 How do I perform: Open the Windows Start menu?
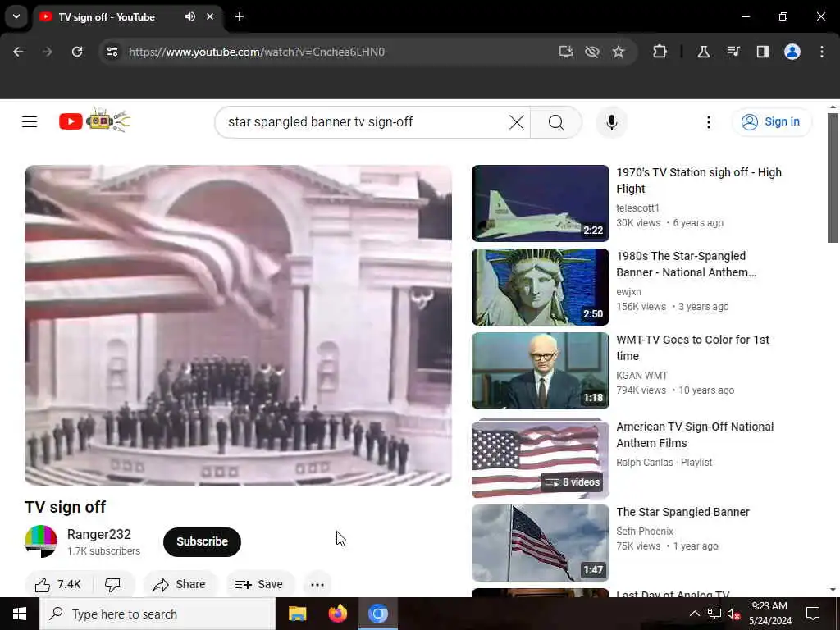[x=20, y=614]
